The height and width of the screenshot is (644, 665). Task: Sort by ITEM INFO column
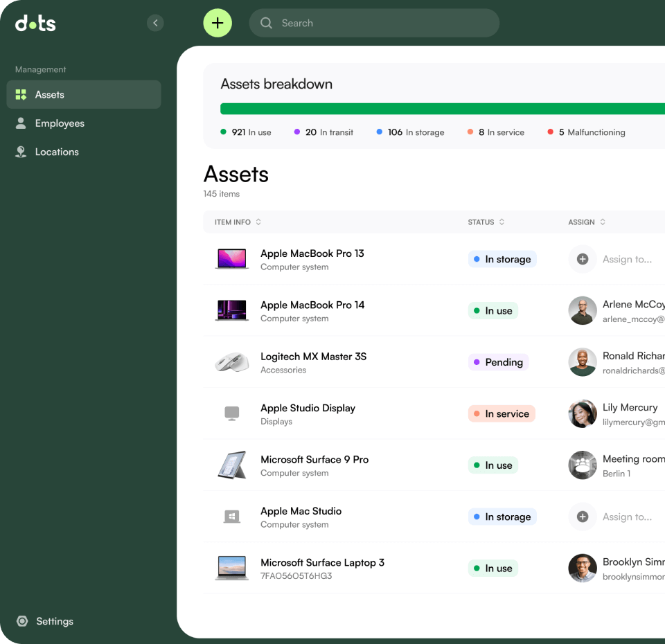[x=238, y=222]
